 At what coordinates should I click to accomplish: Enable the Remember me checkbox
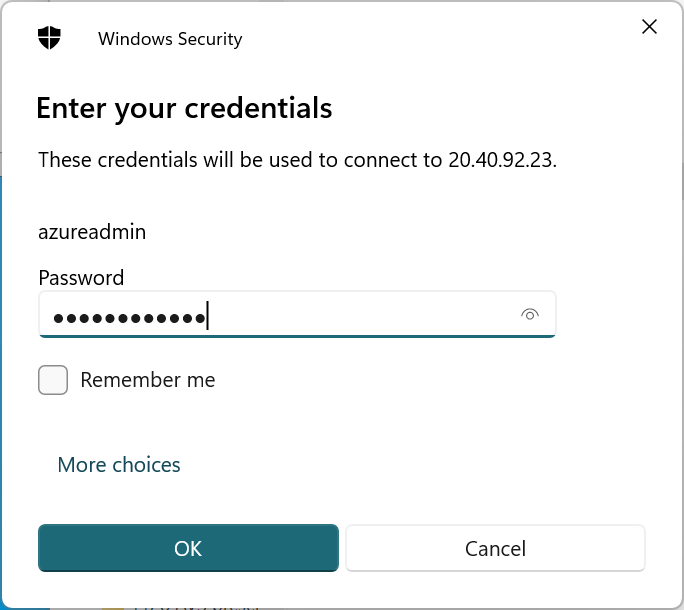tap(53, 380)
